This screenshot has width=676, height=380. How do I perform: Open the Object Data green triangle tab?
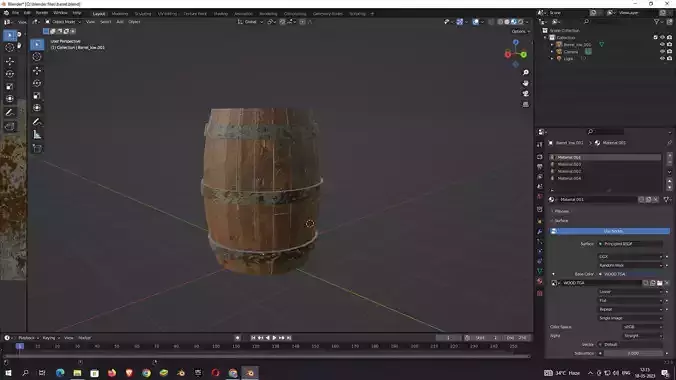(540, 271)
